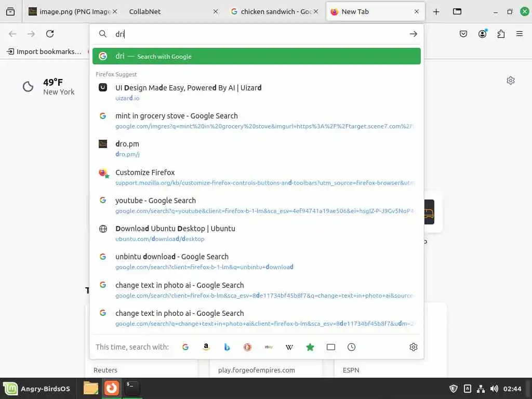Open 'unbintu download' suggestion
The width and height of the screenshot is (532, 399).
pyautogui.click(x=257, y=262)
